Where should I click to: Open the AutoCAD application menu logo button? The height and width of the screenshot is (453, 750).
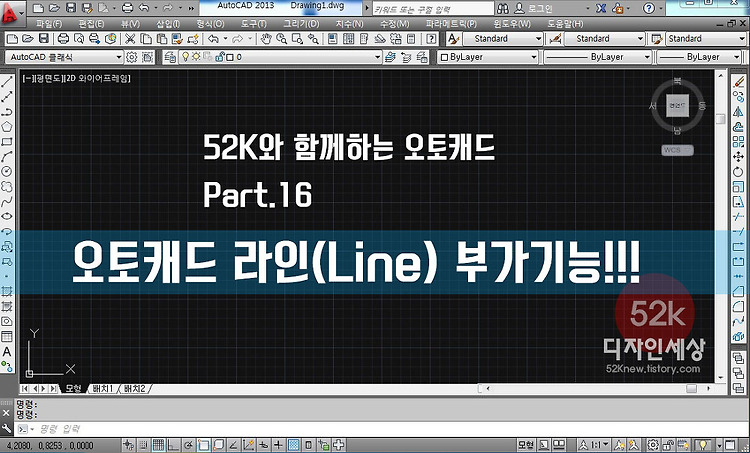11,13
